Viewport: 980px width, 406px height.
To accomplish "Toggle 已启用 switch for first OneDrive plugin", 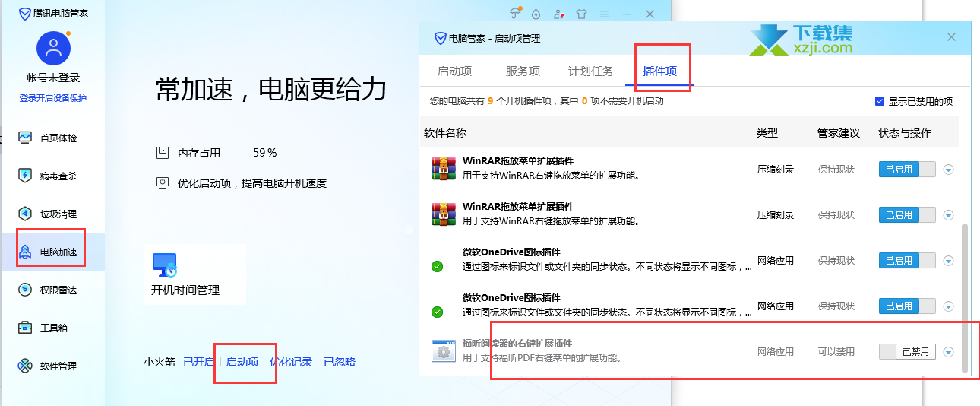I will (x=907, y=260).
